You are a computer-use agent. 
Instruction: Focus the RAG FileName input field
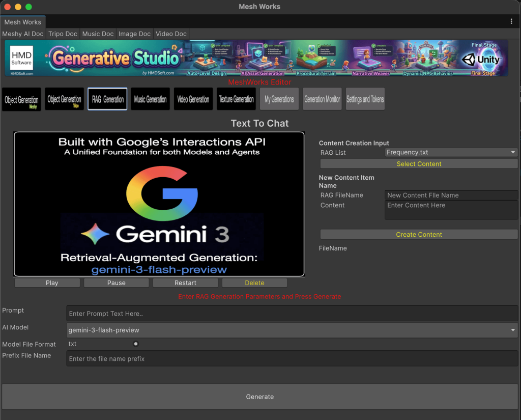point(451,195)
